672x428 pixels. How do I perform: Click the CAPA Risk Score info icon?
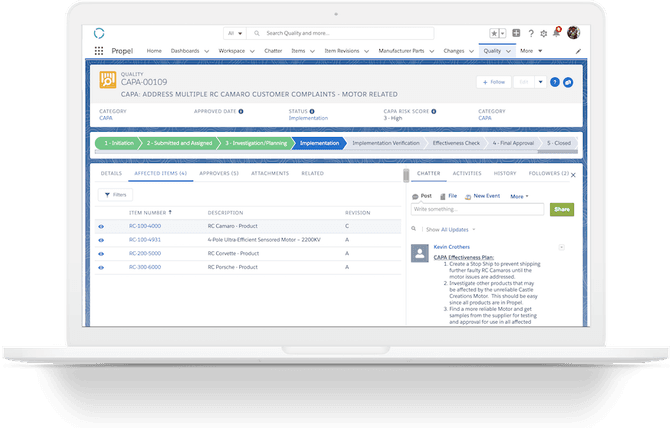[434, 111]
